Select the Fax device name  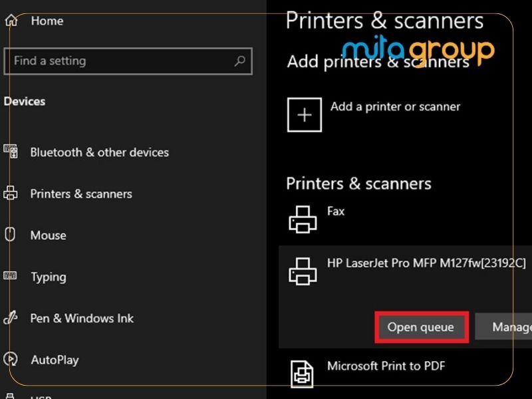(336, 211)
